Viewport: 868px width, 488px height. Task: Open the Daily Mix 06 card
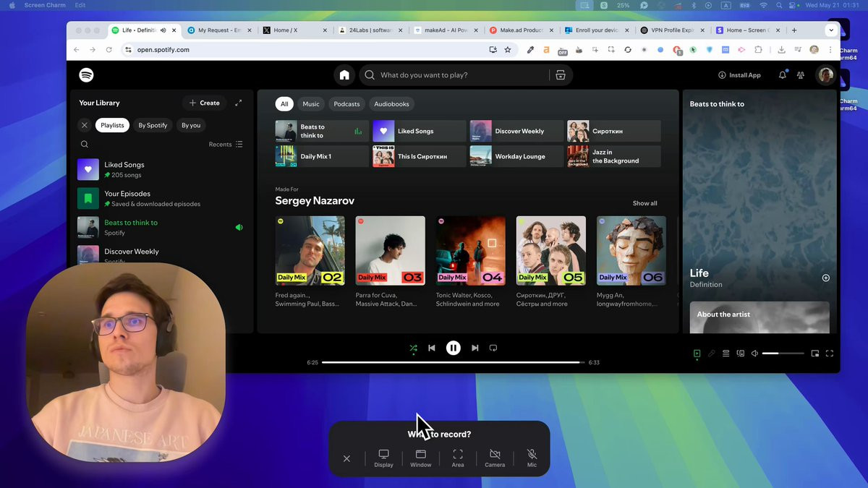point(631,260)
